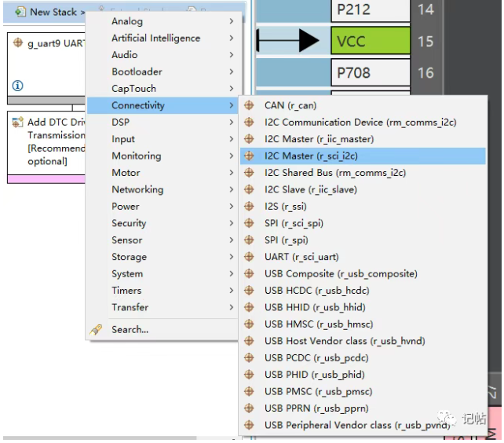Click Add DTC Driver for Transmission block
Image resolution: width=504 pixels, height=443 pixels.
coord(46,147)
